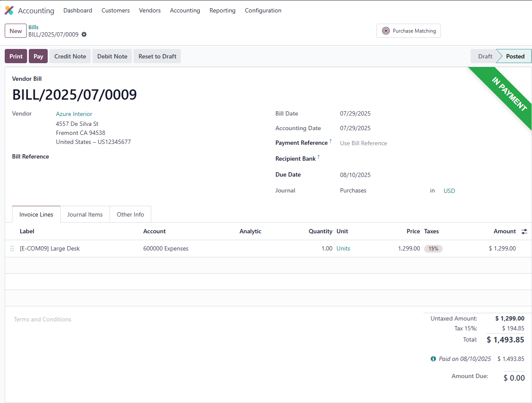Image resolution: width=532 pixels, height=403 pixels.
Task: Click the Accounting Date value 07/29/2025
Action: point(355,128)
